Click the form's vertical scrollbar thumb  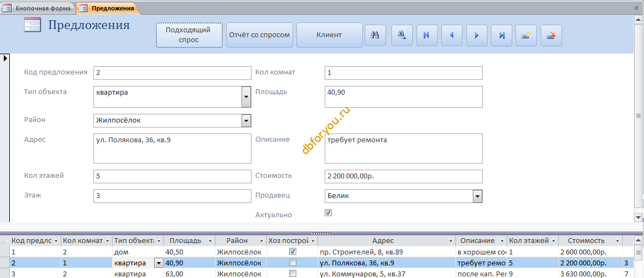638,115
